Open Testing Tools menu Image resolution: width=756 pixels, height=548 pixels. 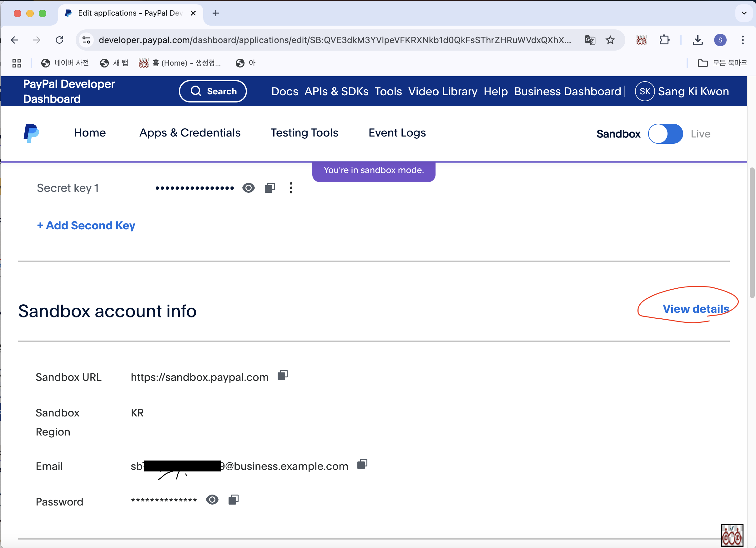[x=304, y=132]
